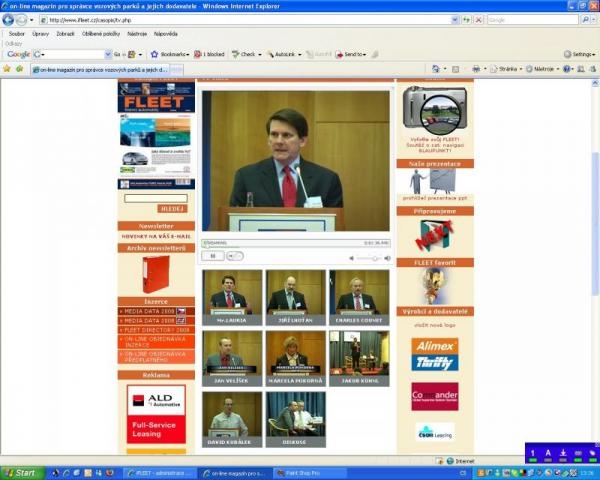Pause the video playback
Image resolution: width=600 pixels, height=480 pixels.
click(x=213, y=256)
